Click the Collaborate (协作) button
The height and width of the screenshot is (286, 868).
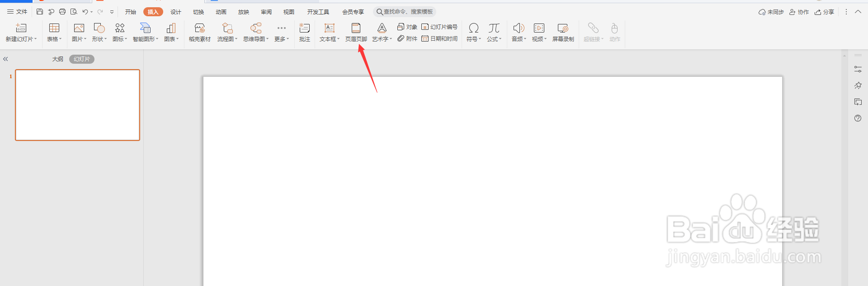(799, 12)
